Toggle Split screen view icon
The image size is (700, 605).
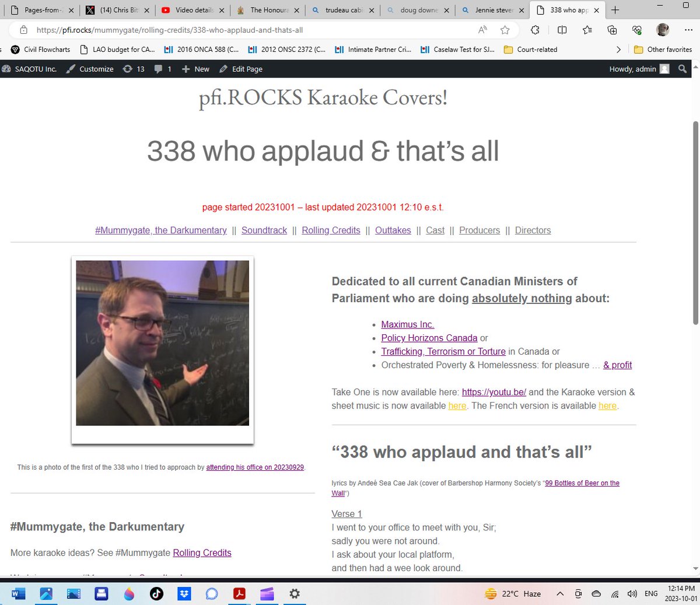[562, 30]
